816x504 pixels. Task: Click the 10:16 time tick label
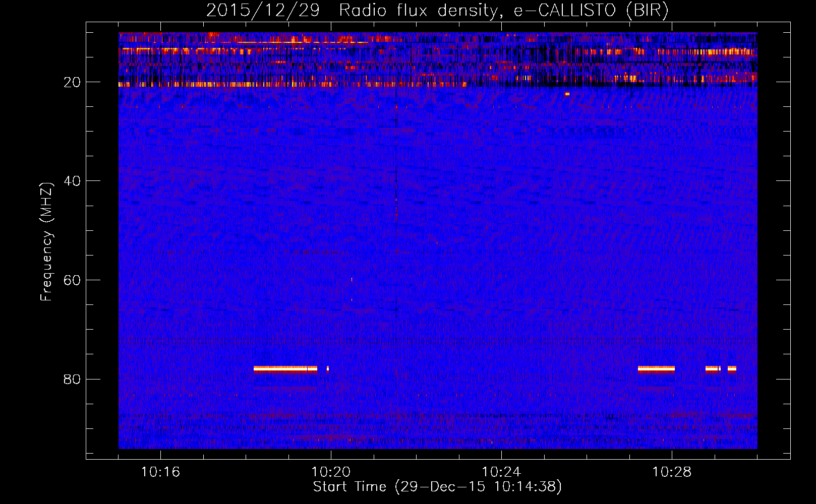click(160, 472)
